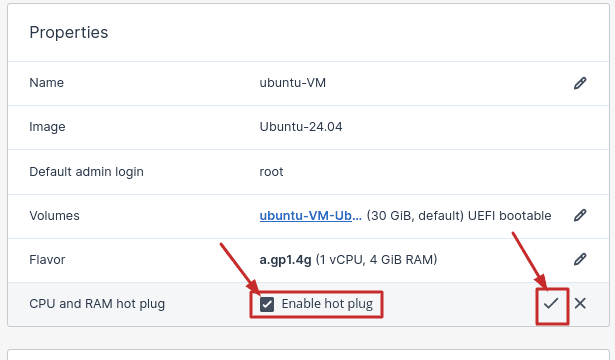Click the Ubuntu-24.04 image value
The width and height of the screenshot is (615, 360).
pos(301,127)
